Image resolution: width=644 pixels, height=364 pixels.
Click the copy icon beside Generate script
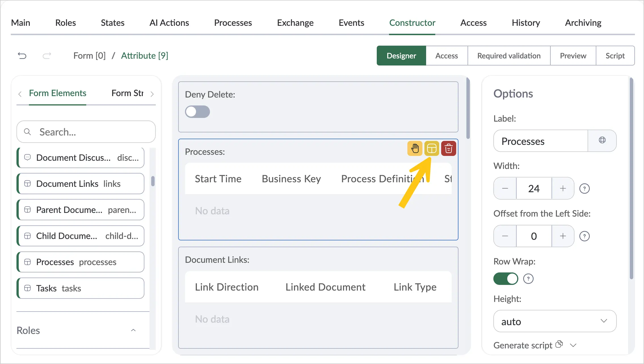[559, 344]
